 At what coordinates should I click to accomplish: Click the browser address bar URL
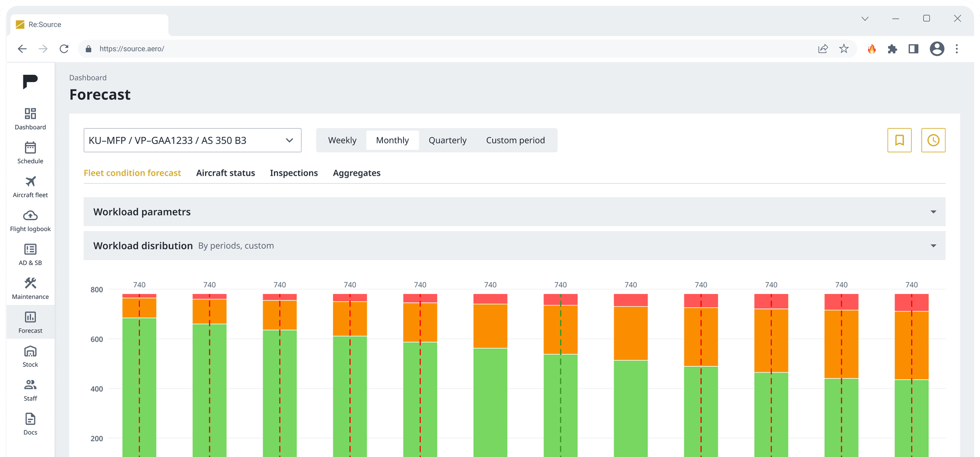pyautogui.click(x=132, y=49)
